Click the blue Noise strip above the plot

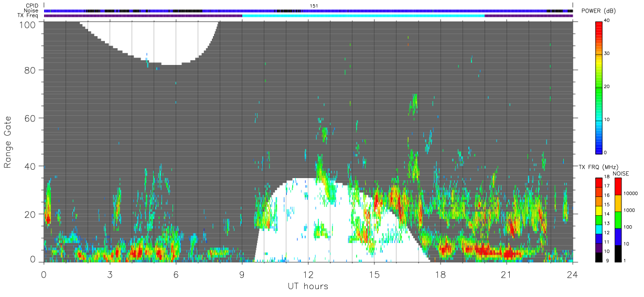(x=308, y=10)
